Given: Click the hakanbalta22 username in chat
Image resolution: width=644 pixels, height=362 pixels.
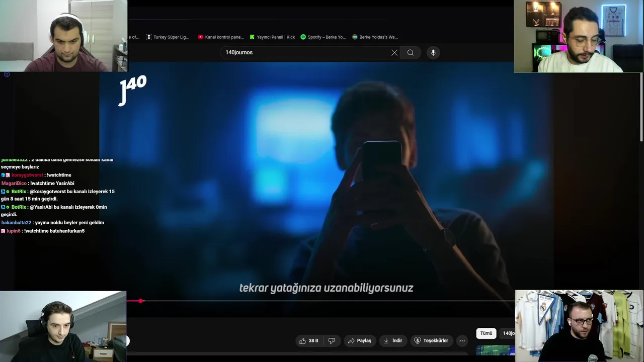Looking at the screenshot, I should tap(16, 223).
